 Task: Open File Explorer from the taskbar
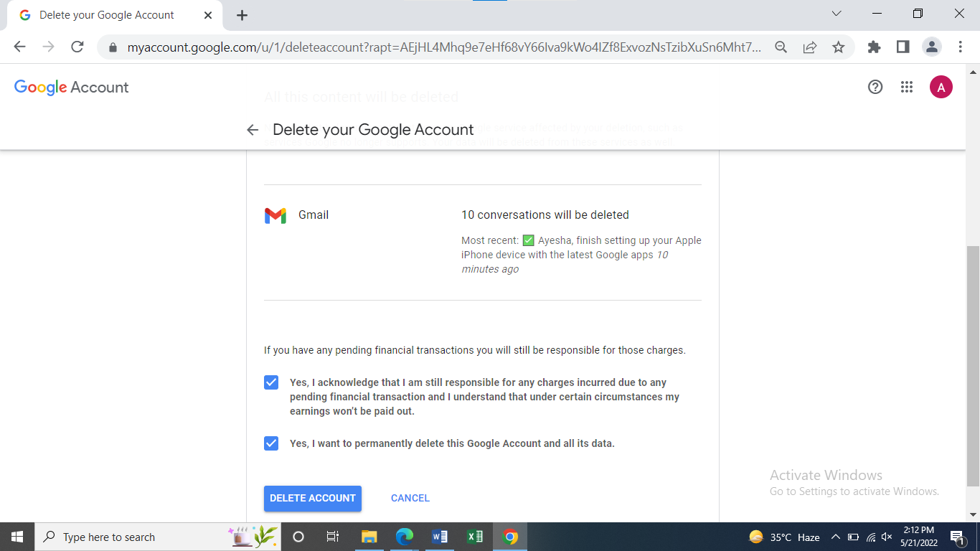tap(369, 537)
